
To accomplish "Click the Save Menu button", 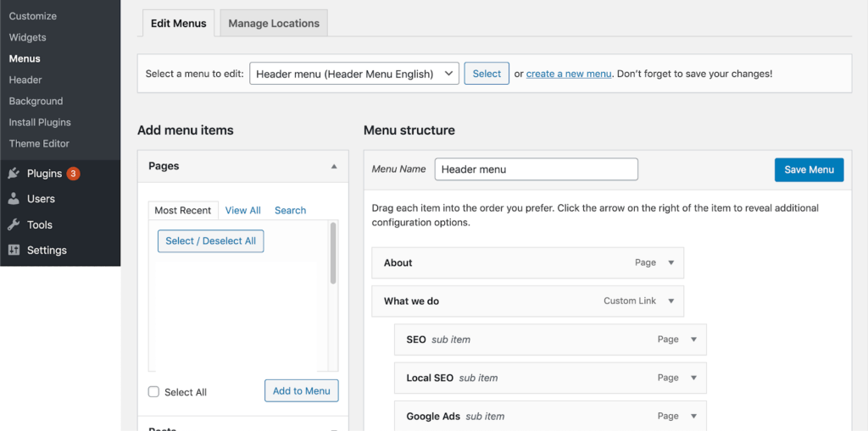I will coord(809,170).
